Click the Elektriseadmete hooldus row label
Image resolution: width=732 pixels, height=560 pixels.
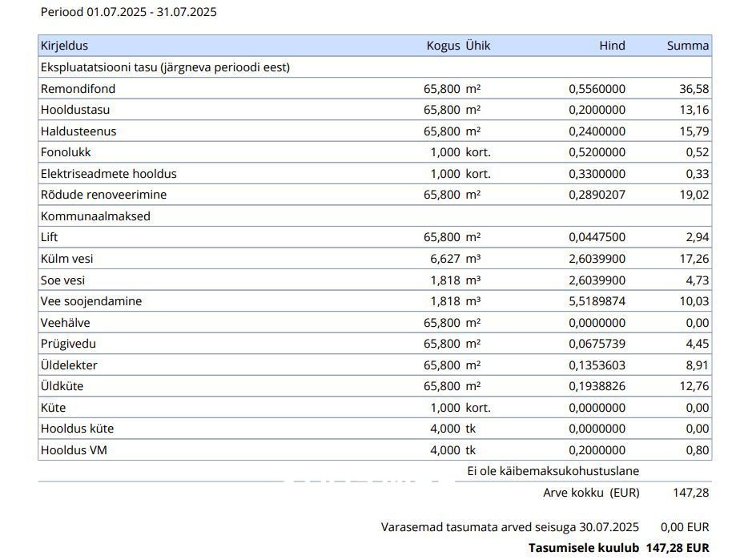click(x=108, y=174)
